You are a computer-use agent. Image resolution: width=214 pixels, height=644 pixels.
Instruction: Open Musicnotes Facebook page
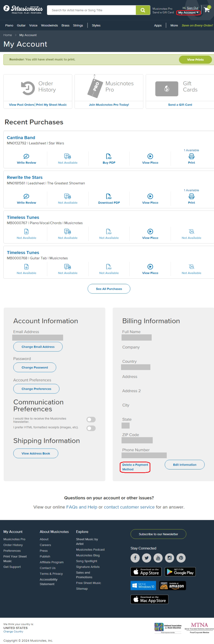coord(135,558)
